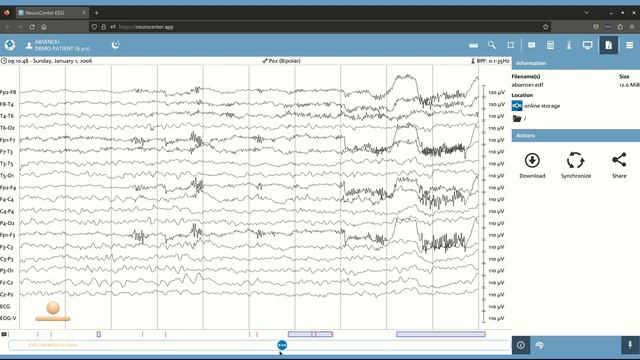This screenshot has height=360, width=640.
Task: Click the patient head avatar in the trace area
Action: pos(53,311)
